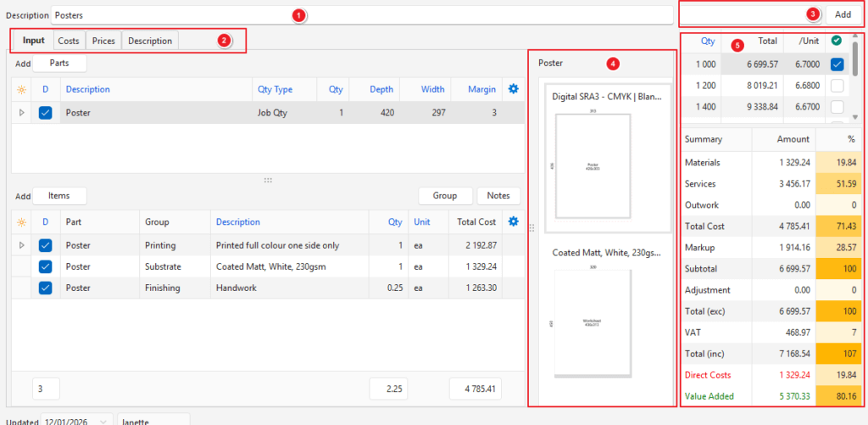Screen dimensions: 868x425
Task: Click the green checkmark column header icon
Action: click(837, 40)
